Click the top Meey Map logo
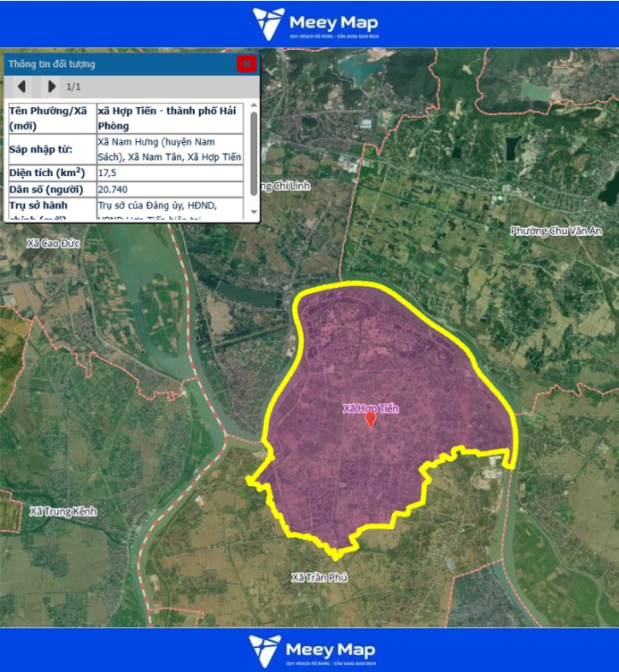 (x=314, y=24)
